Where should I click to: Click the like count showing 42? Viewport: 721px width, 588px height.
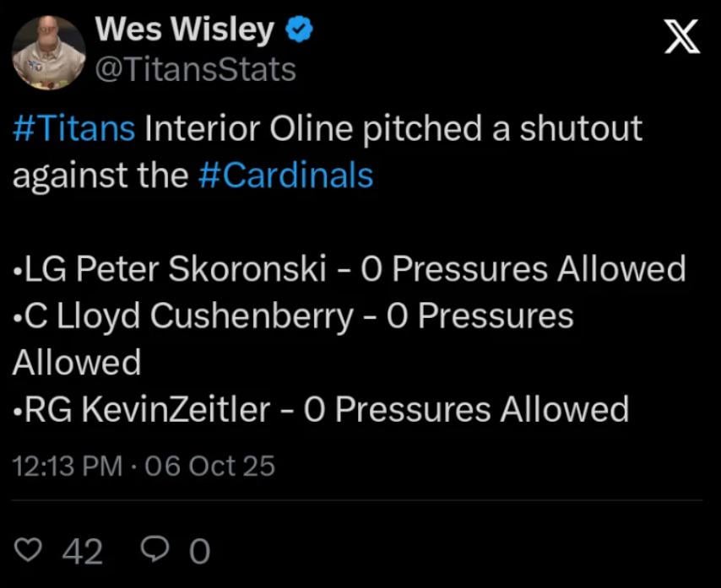click(81, 551)
